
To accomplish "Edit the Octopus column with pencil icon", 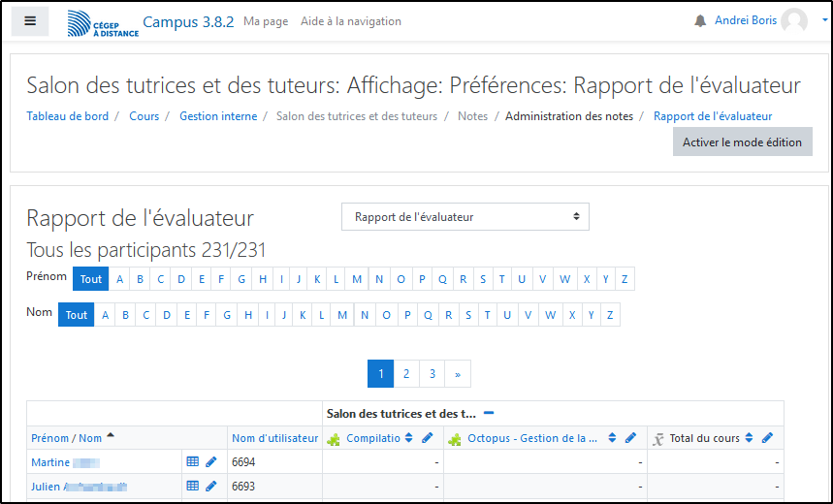I will [x=630, y=438].
